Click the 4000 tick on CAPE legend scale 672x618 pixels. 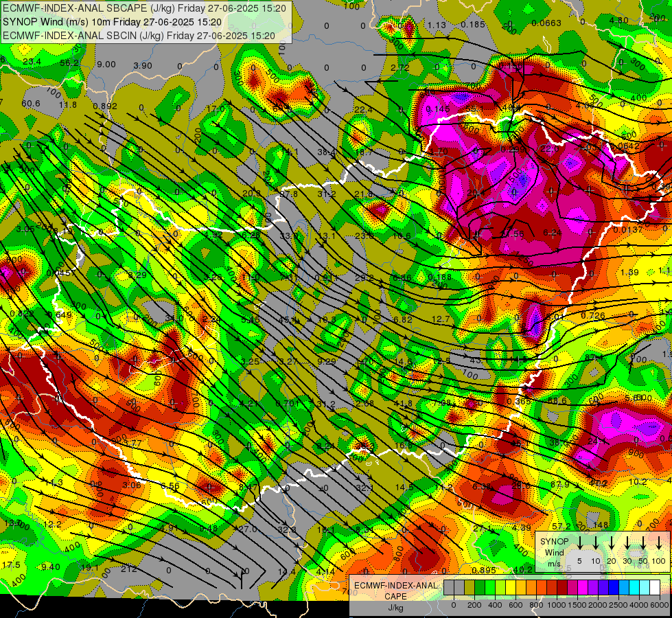coord(640,605)
